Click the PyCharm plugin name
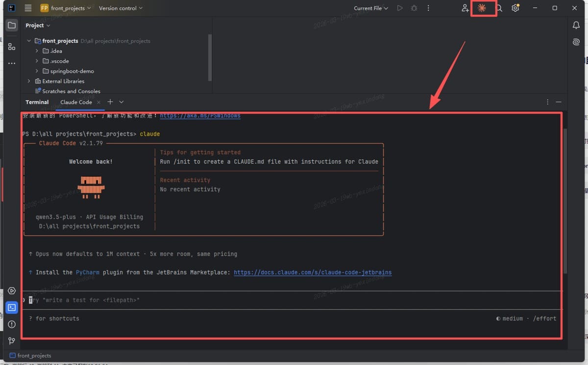The image size is (588, 365). pos(88,272)
